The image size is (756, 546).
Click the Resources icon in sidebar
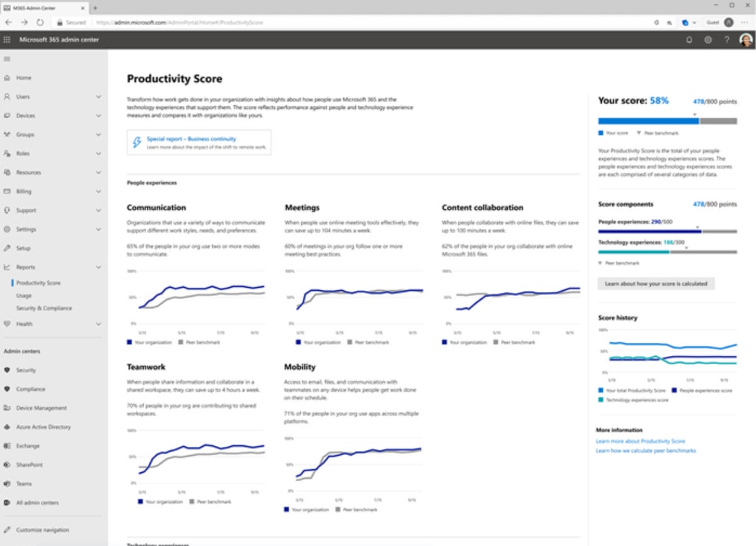click(x=7, y=173)
